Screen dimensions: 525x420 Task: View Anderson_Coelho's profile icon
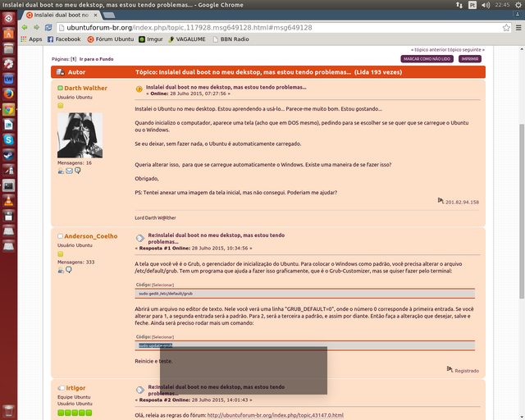click(61, 270)
